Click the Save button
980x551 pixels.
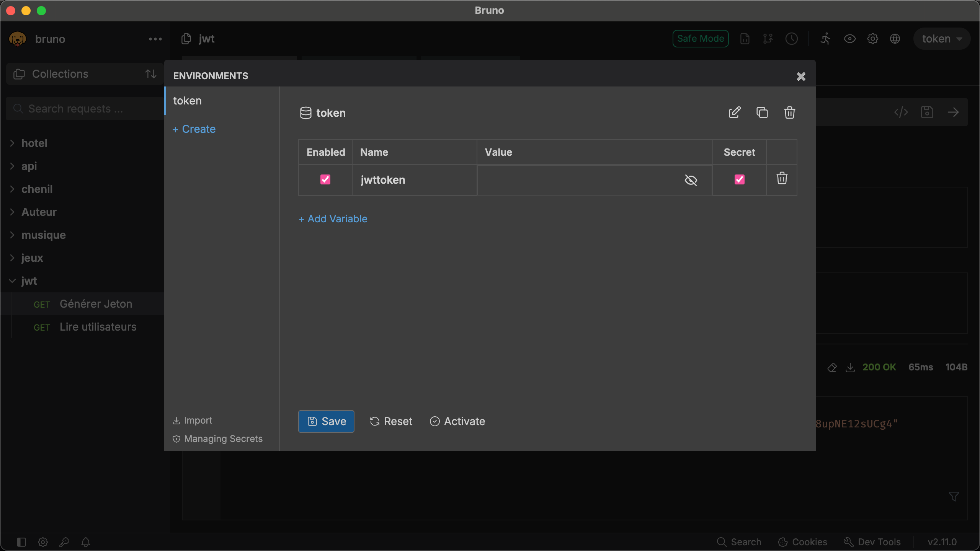click(326, 421)
